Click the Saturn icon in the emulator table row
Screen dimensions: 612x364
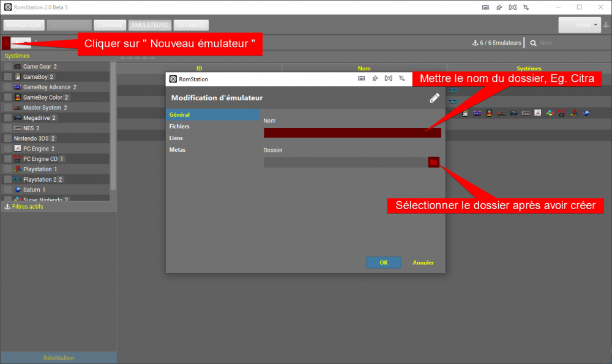(x=586, y=113)
